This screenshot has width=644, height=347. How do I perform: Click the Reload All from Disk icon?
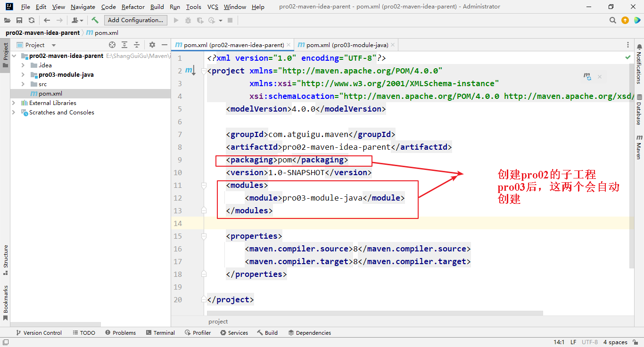[x=32, y=20]
